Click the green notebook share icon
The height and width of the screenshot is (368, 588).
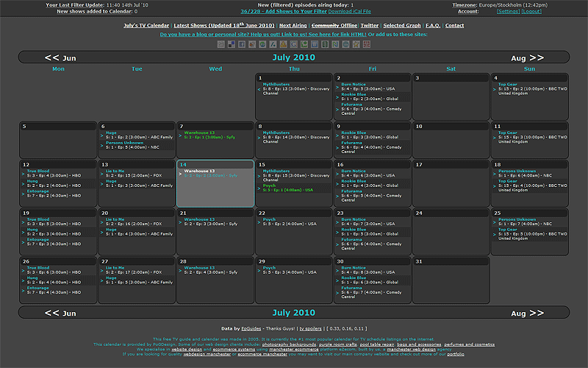tap(325, 44)
